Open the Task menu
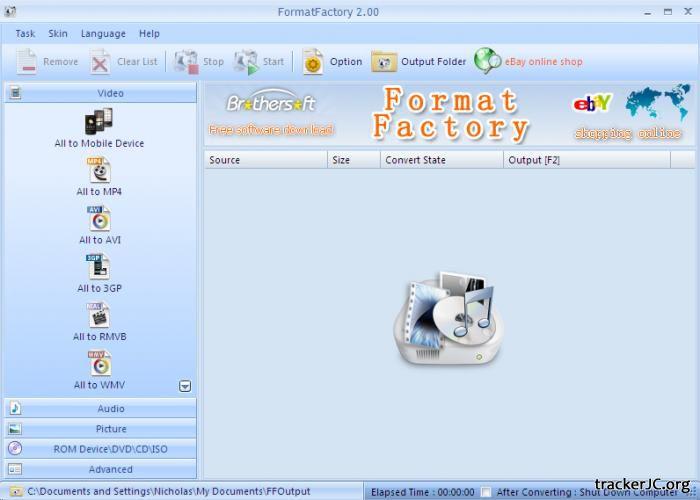This screenshot has height=500, width=700. click(25, 34)
